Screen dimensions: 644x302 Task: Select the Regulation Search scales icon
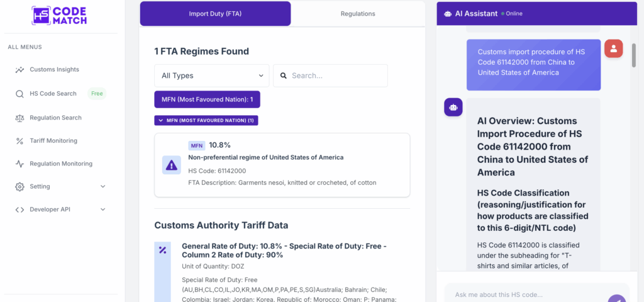(x=19, y=118)
